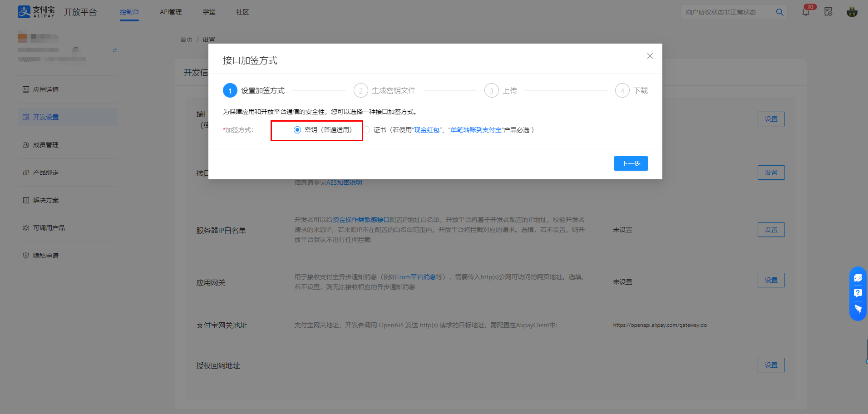
Task: Click the 开放平台 title text
Action: click(80, 12)
